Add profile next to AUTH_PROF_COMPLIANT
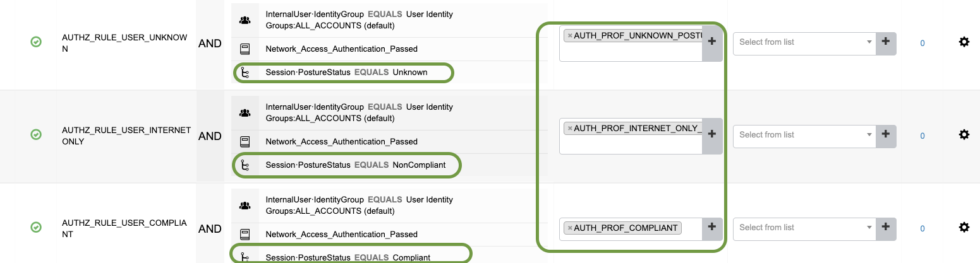The image size is (980, 263). point(711,227)
